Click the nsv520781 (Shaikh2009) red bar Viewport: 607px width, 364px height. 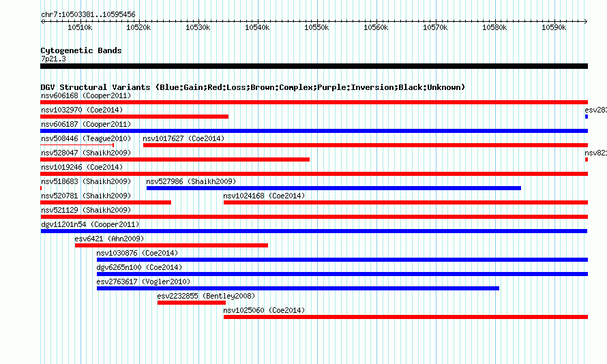pos(106,202)
